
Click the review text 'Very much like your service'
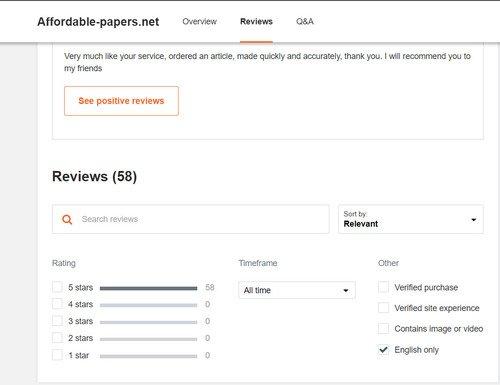pyautogui.click(x=267, y=62)
